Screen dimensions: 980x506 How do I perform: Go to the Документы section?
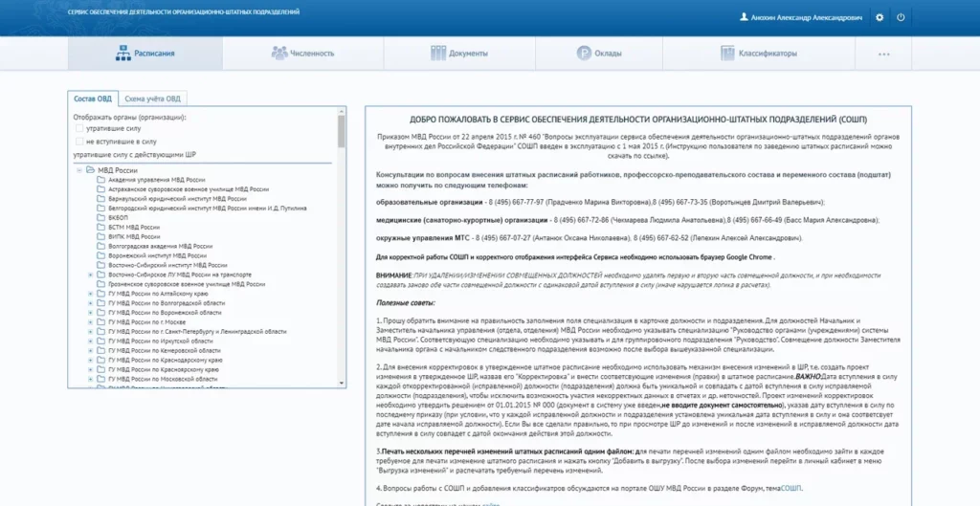click(x=459, y=54)
